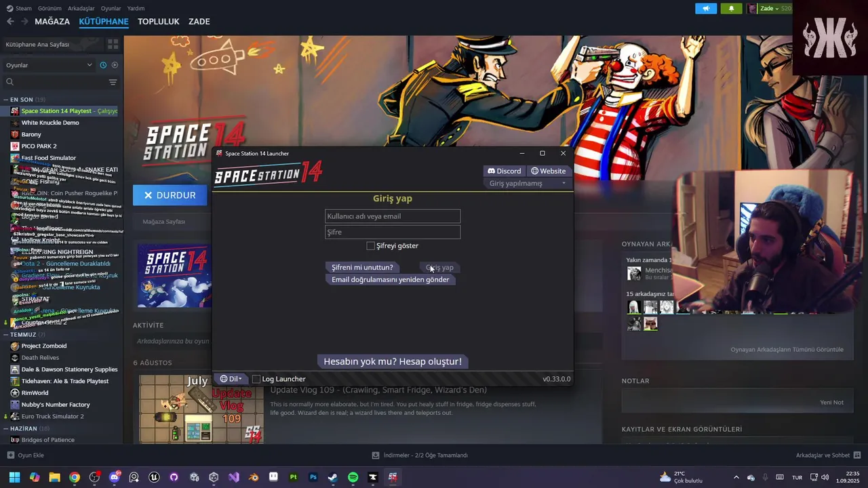Collapse the HAZİRAN section
868x488 pixels.
[x=6, y=428]
